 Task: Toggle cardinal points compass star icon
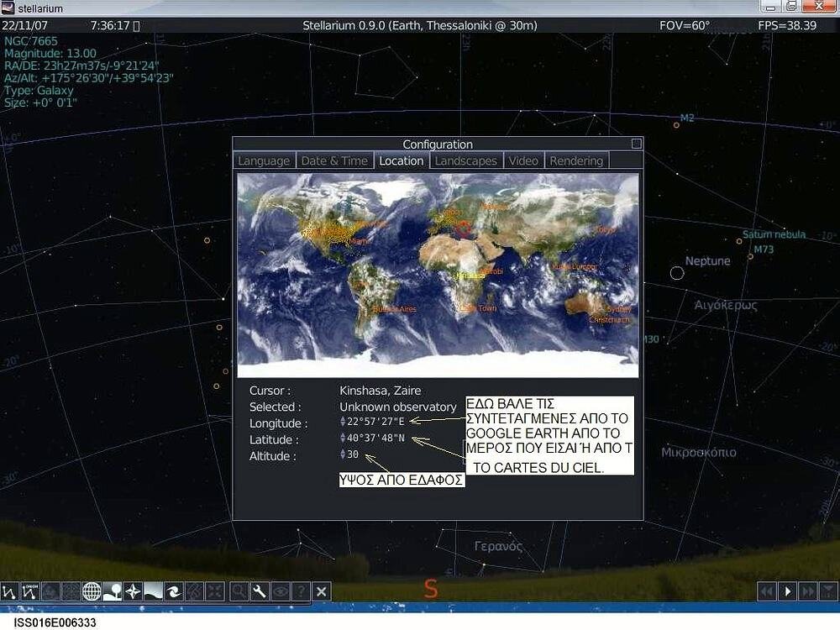[x=133, y=591]
